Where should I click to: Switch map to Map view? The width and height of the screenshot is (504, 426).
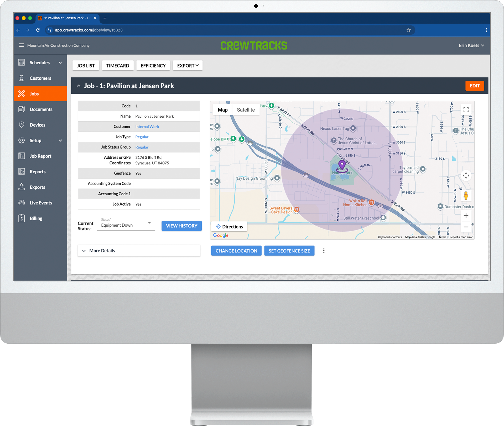click(222, 110)
